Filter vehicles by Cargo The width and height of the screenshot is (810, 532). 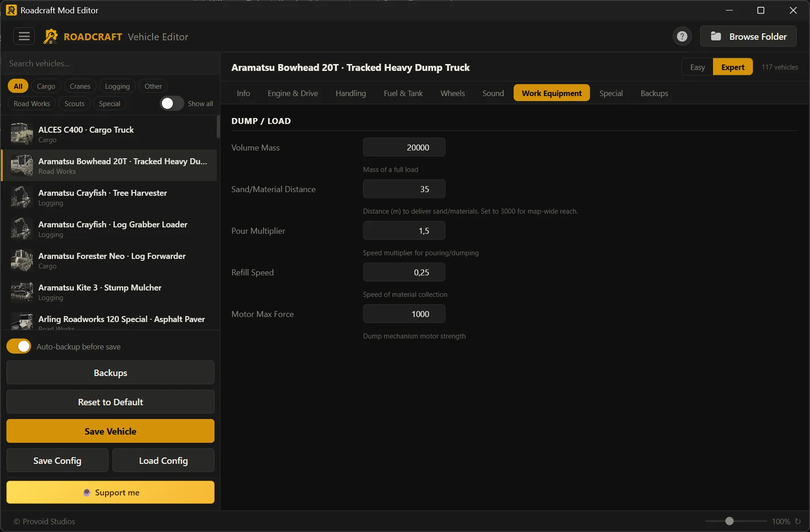click(x=46, y=86)
